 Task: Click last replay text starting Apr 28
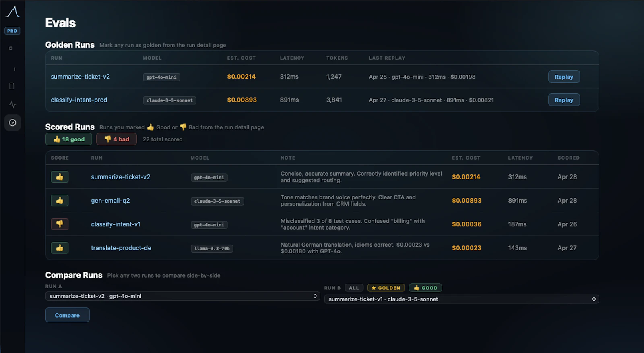tap(422, 77)
